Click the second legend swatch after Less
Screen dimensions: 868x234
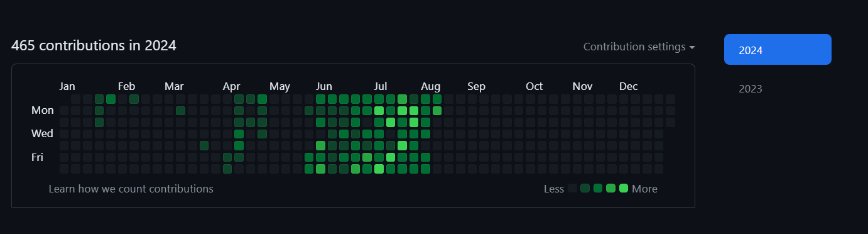[585, 188]
